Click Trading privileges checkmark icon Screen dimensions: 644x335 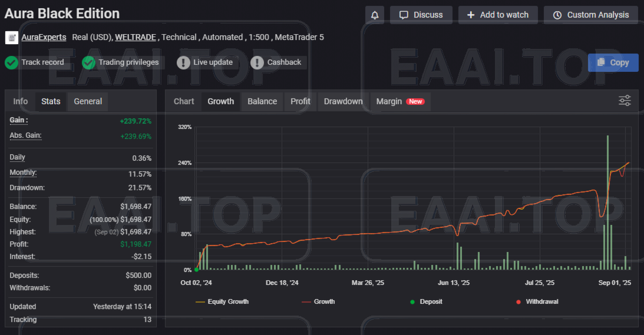point(88,62)
